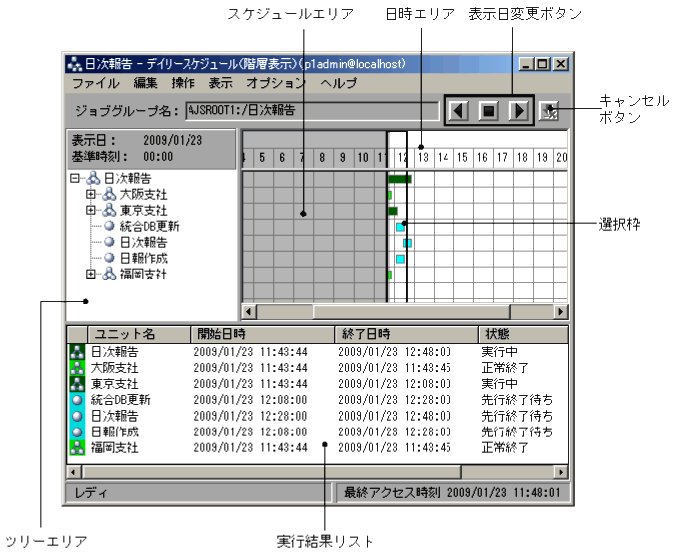Click result list scrollbar right arrow

point(561,472)
